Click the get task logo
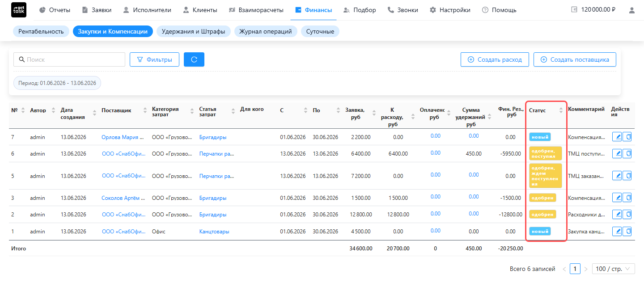Image resolution: width=644 pixels, height=283 pixels. tap(19, 10)
